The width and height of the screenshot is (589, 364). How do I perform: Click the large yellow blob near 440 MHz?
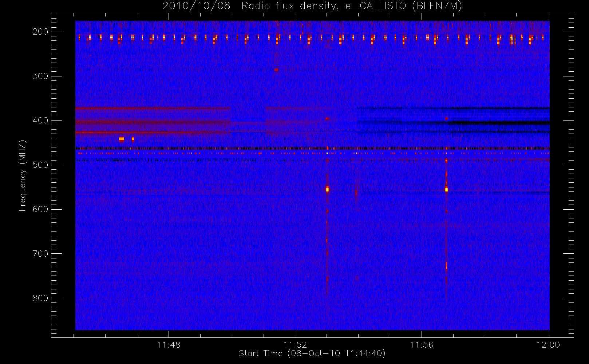point(122,139)
